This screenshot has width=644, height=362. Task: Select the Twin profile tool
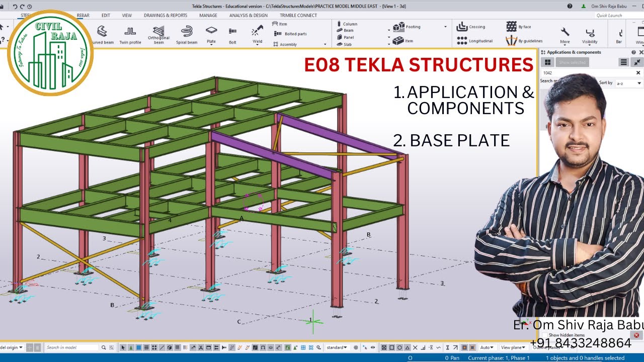click(130, 35)
